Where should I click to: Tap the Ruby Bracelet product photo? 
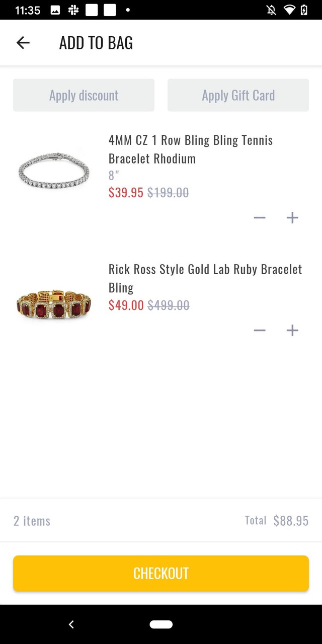pyautogui.click(x=53, y=302)
